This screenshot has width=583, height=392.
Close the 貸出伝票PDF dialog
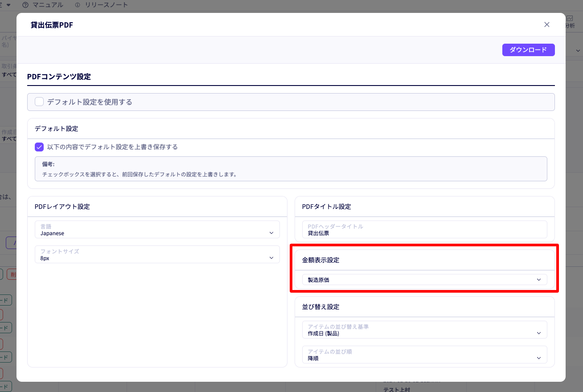coord(547,24)
